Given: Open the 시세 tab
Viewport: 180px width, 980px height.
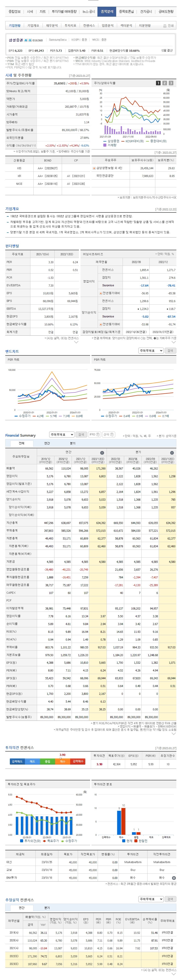Looking at the screenshot, I should (30, 12).
